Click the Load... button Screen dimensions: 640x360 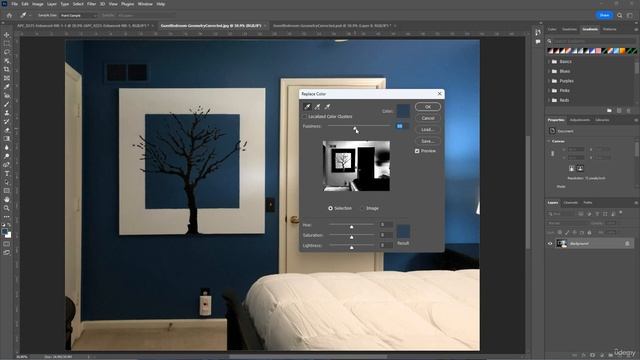[x=428, y=129]
